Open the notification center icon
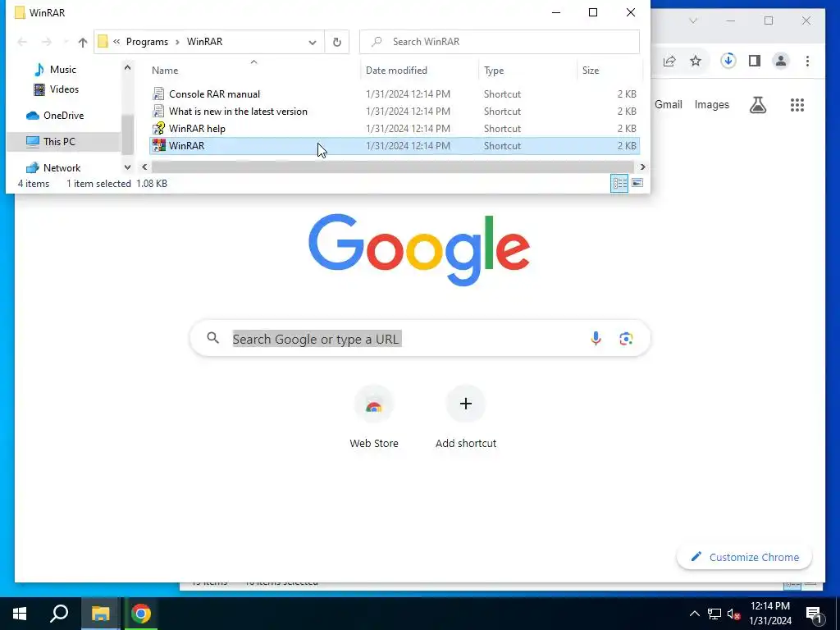 click(815, 614)
